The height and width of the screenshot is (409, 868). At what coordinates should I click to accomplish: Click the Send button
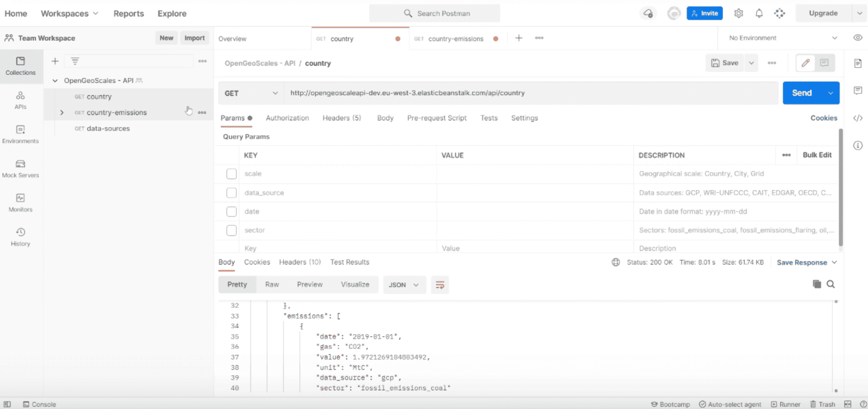802,93
